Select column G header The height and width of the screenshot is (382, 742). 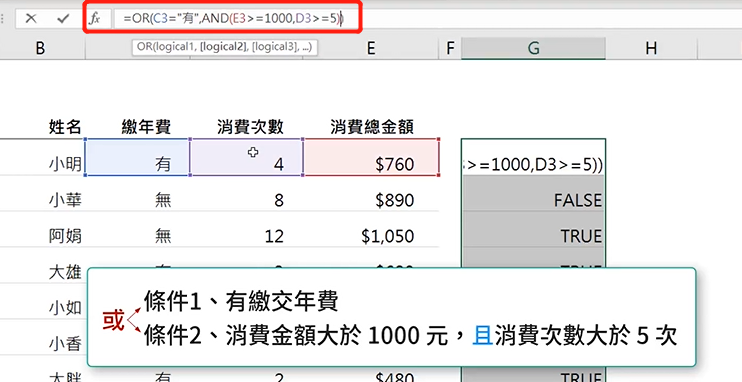(x=533, y=48)
